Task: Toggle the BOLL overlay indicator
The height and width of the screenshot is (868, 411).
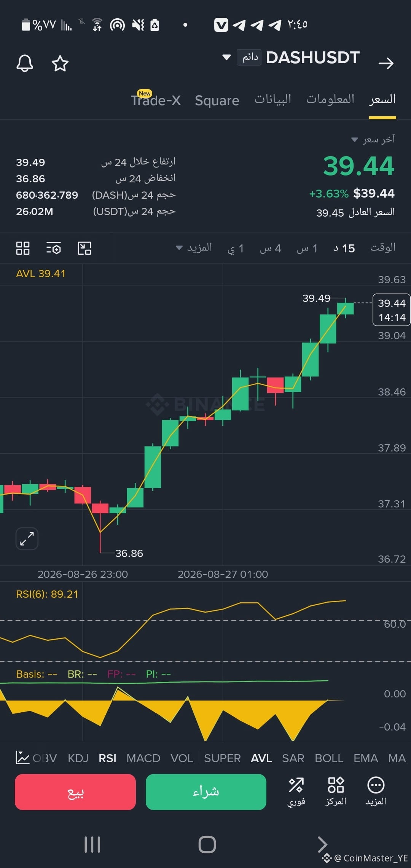Action: click(x=329, y=758)
